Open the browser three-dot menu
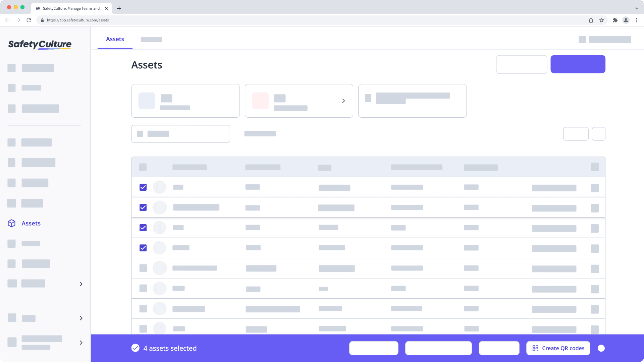The image size is (644, 362). pyautogui.click(x=636, y=20)
